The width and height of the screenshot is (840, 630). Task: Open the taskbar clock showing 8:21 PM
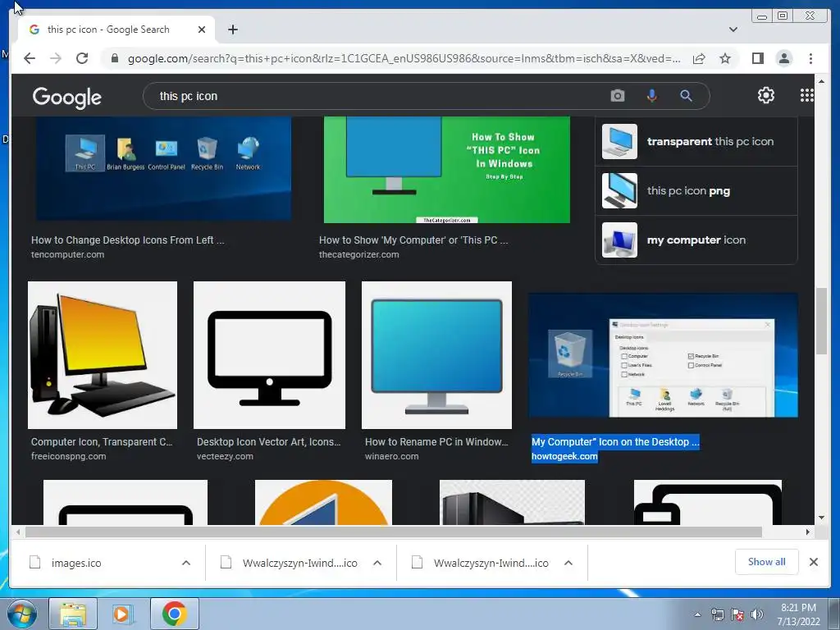pyautogui.click(x=798, y=614)
